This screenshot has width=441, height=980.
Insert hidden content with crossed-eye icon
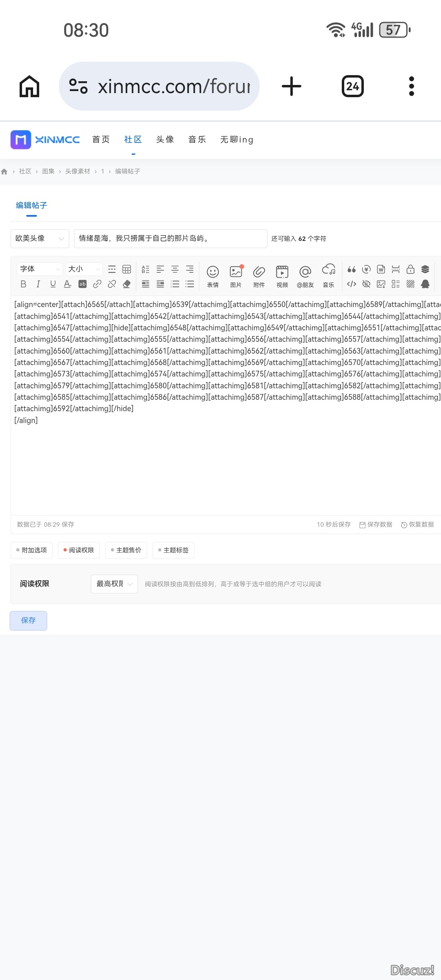point(366,284)
